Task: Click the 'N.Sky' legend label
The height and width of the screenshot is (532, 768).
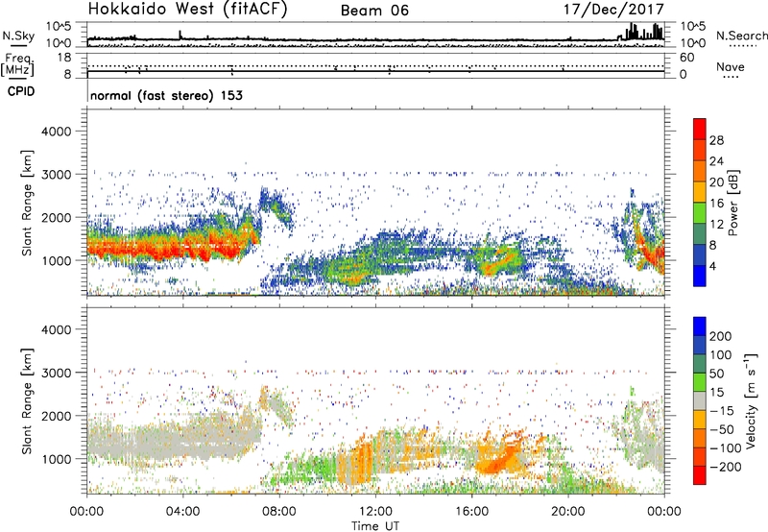Action: tap(18, 36)
